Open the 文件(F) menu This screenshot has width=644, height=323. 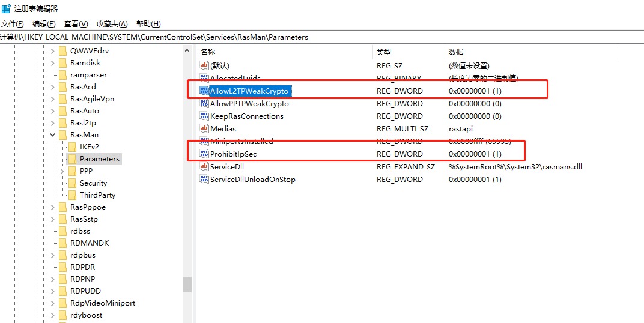(13, 24)
